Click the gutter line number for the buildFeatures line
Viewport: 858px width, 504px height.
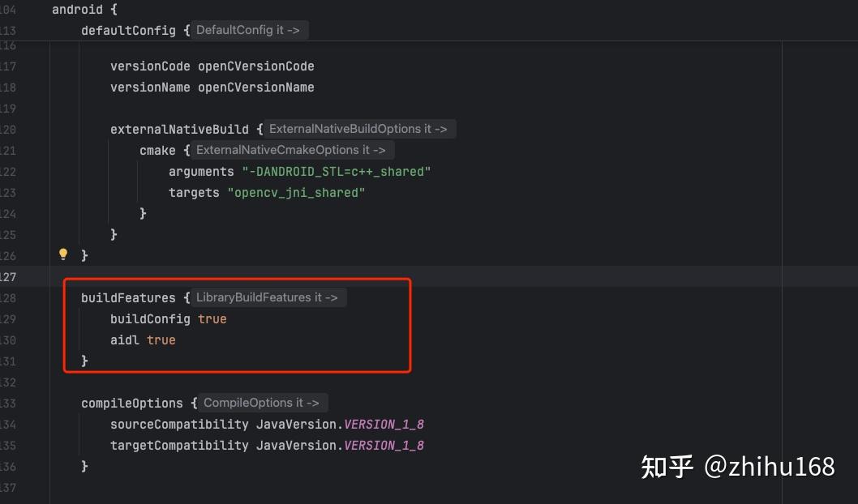point(8,298)
